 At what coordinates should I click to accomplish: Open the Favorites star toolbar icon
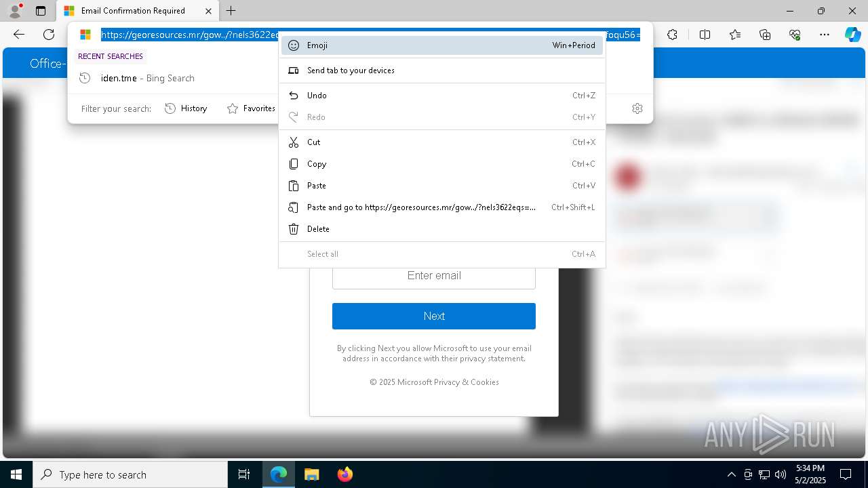735,35
